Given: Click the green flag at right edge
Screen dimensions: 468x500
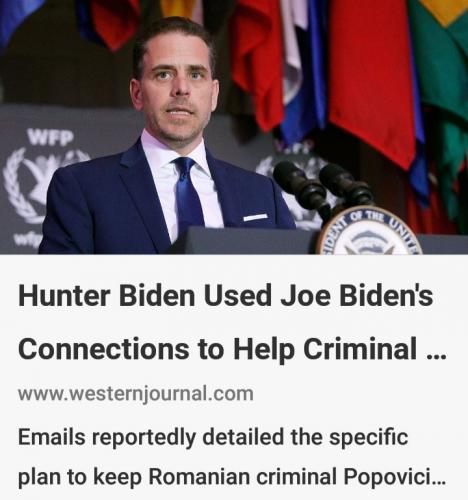Looking at the screenshot, I should click(x=442, y=83).
